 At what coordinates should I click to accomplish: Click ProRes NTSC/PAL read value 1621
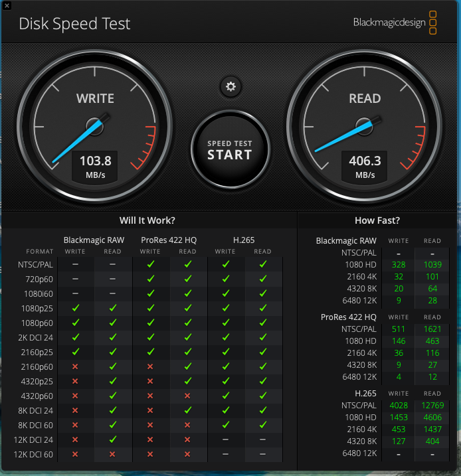point(432,329)
